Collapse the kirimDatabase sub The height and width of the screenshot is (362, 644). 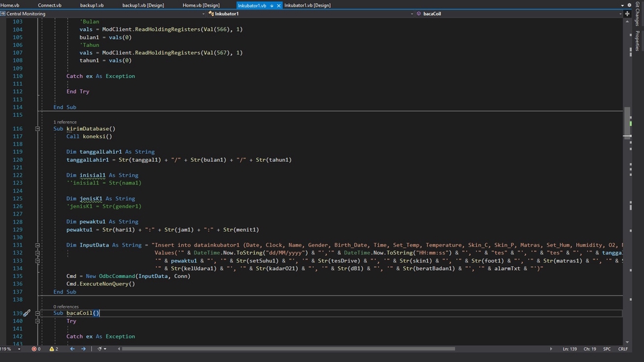click(38, 129)
